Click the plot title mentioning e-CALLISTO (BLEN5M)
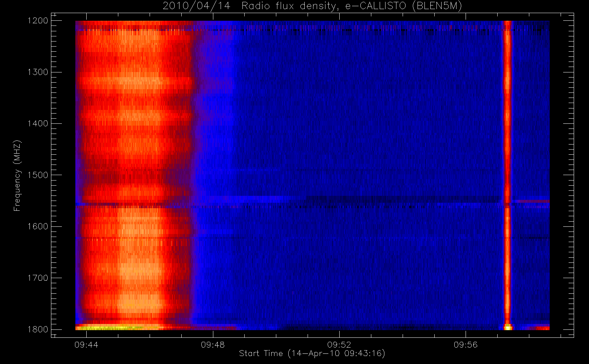The height and width of the screenshot is (364, 589). [x=312, y=6]
